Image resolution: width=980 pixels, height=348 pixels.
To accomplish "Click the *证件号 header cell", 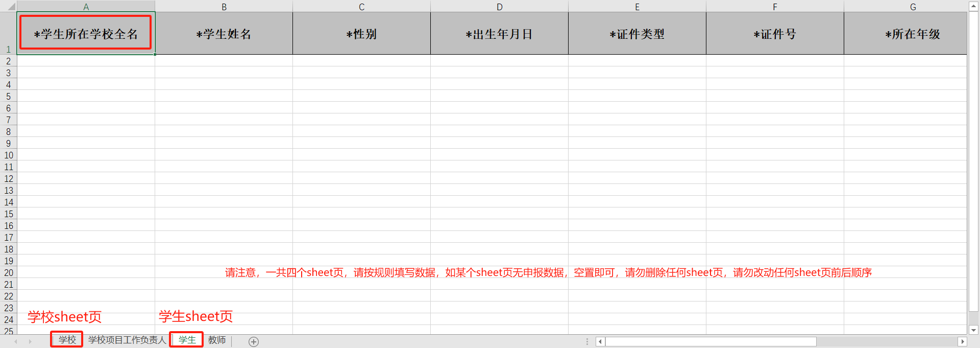I will (x=775, y=33).
